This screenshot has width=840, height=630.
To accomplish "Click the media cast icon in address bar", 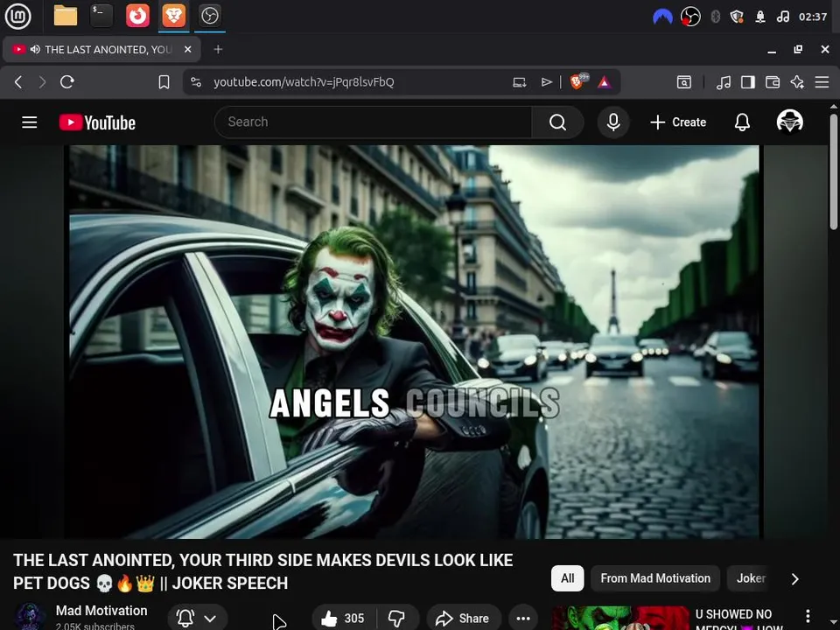I will [x=519, y=82].
